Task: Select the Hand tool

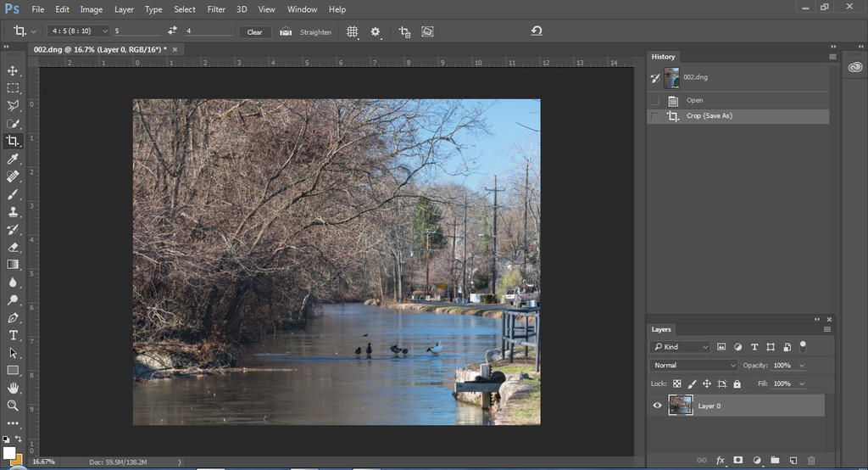Action: pyautogui.click(x=13, y=388)
